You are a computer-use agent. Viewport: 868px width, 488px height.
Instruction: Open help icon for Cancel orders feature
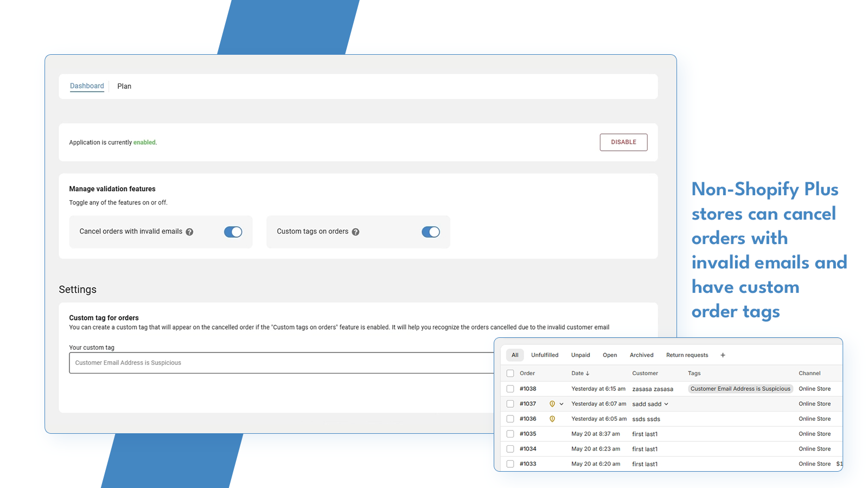point(189,232)
